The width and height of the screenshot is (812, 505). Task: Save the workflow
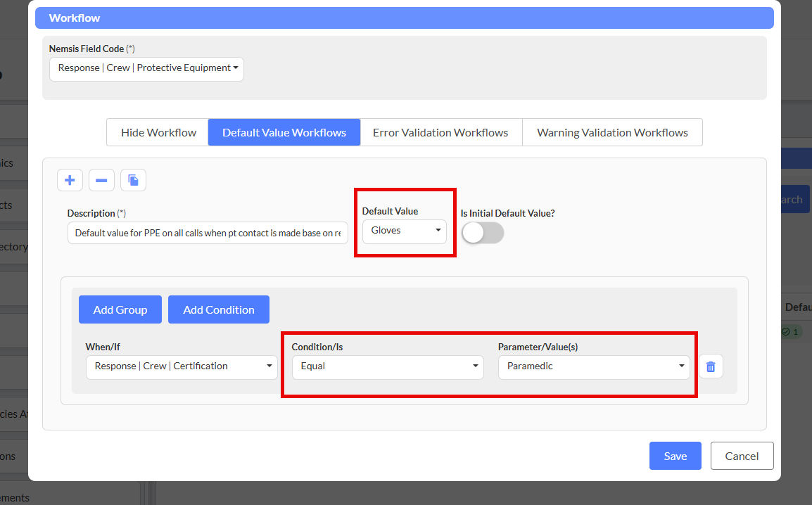(x=675, y=456)
